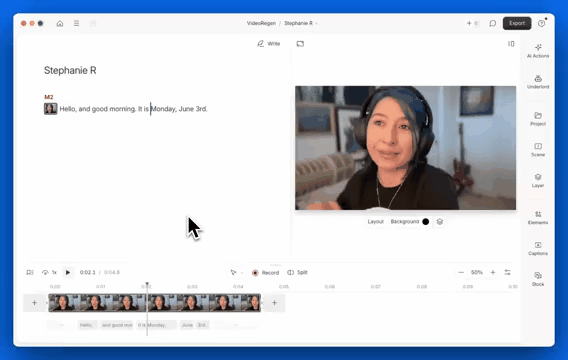Image resolution: width=568 pixels, height=360 pixels.
Task: Click the 'June' word chip in the timeline
Action: coord(187,325)
